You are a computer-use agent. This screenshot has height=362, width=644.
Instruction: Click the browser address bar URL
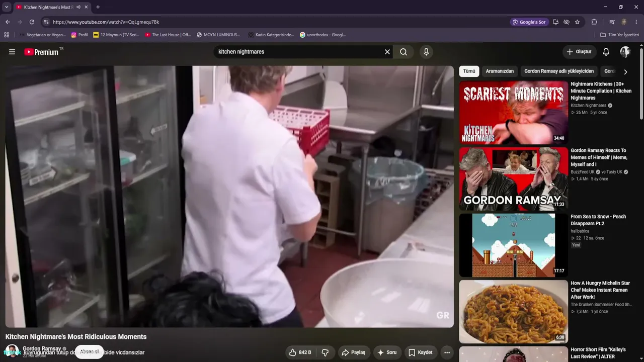tap(106, 22)
